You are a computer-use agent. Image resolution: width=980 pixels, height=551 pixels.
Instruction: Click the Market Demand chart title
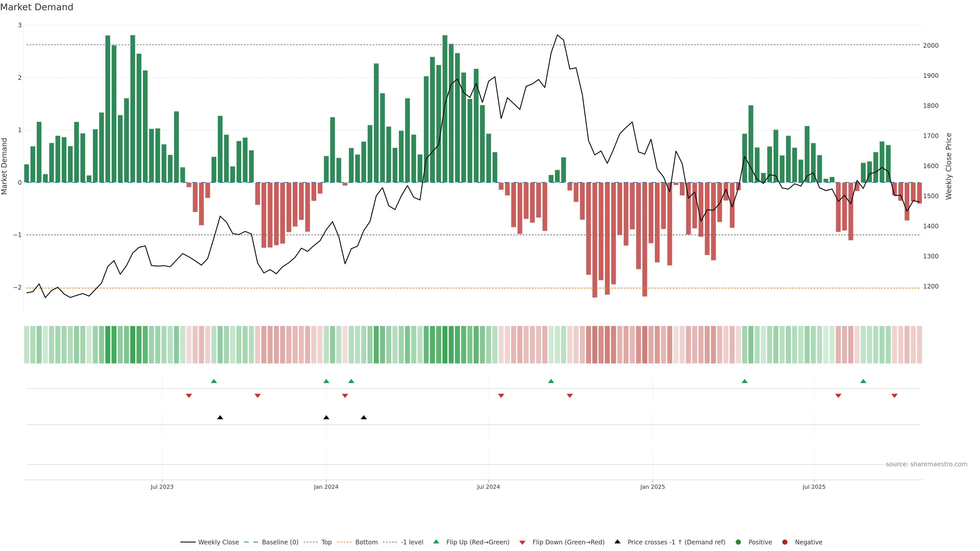point(36,7)
